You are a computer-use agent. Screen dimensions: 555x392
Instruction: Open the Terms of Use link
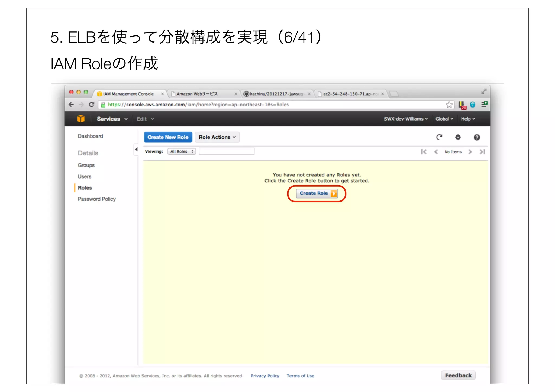click(x=300, y=376)
